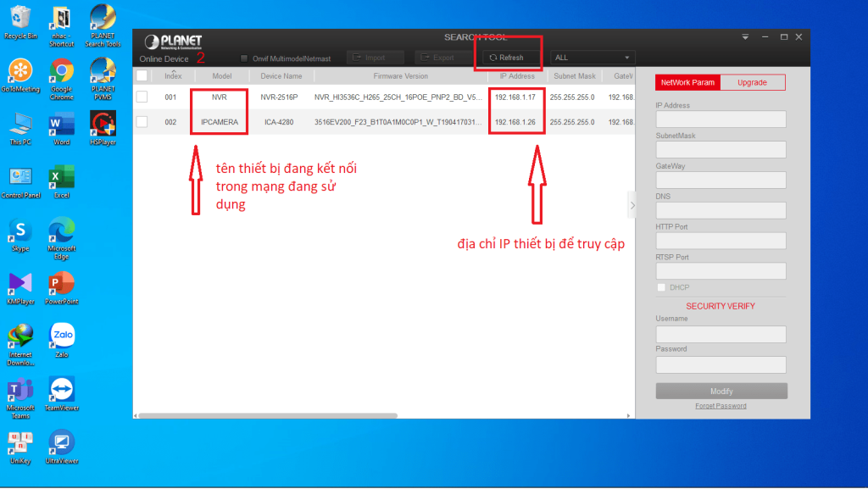Switch to the Upgrade tab
The height and width of the screenshot is (489, 868).
(753, 82)
